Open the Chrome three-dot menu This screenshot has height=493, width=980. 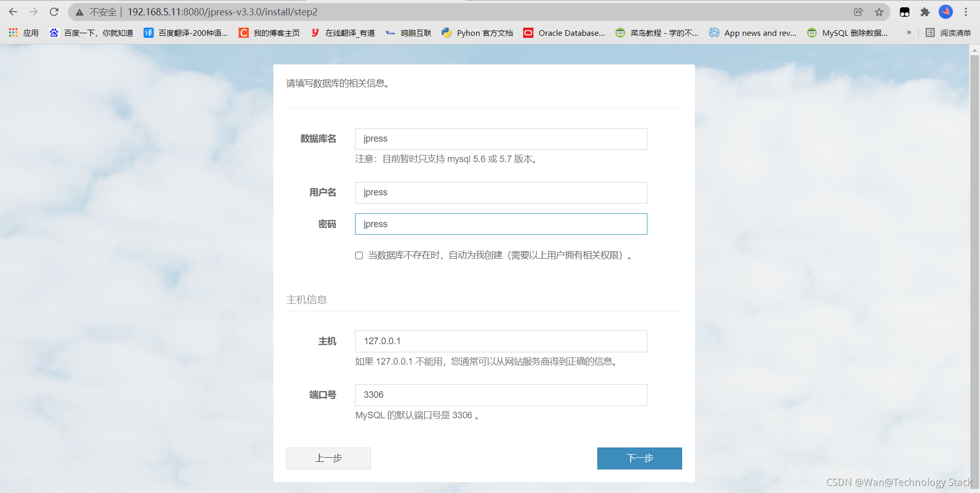click(966, 12)
